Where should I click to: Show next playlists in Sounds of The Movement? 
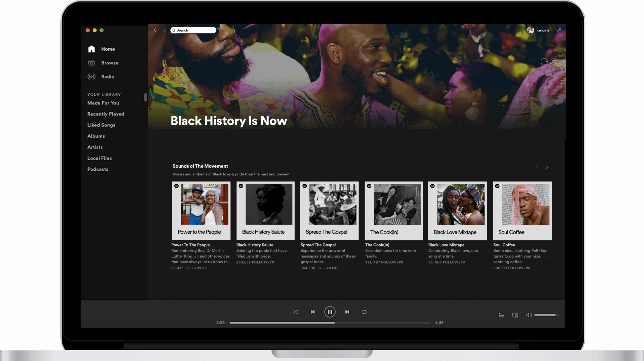547,167
